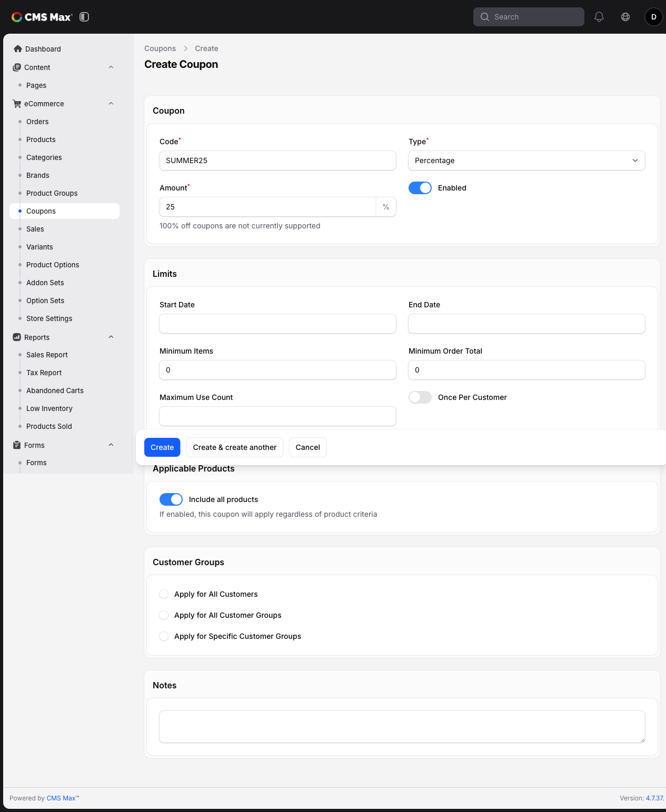Collapse the Content section
The image size is (666, 812).
(x=111, y=67)
